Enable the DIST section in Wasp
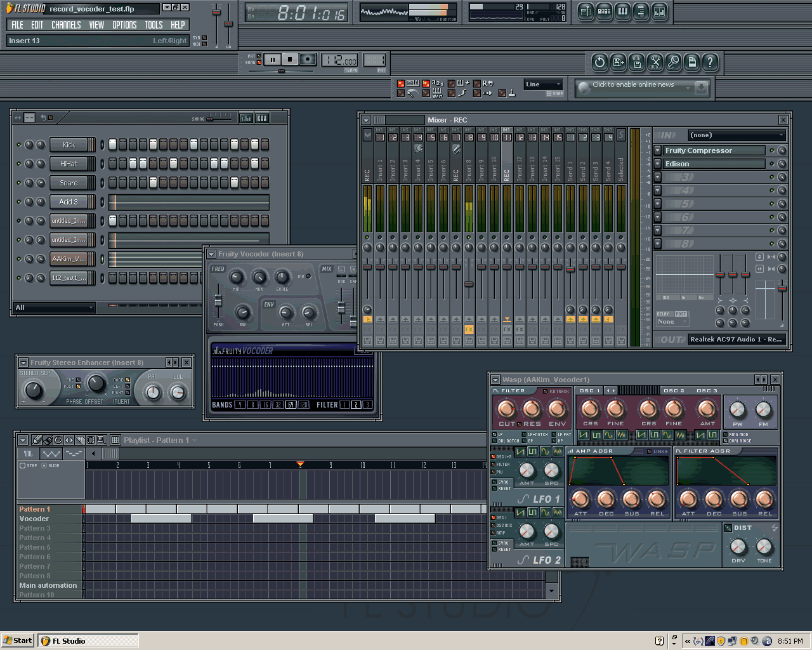The height and width of the screenshot is (650, 812). tap(728, 527)
